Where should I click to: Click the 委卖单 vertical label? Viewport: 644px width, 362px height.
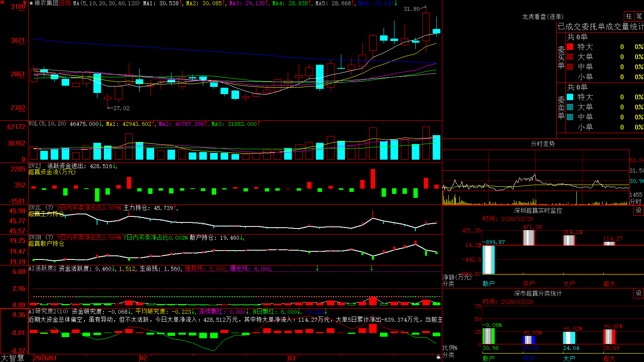tap(561, 107)
